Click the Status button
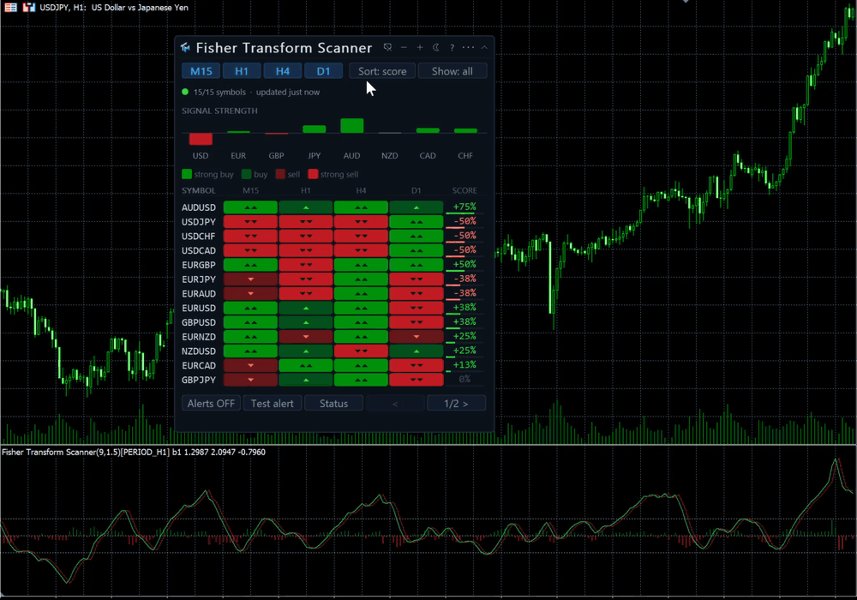 point(333,403)
